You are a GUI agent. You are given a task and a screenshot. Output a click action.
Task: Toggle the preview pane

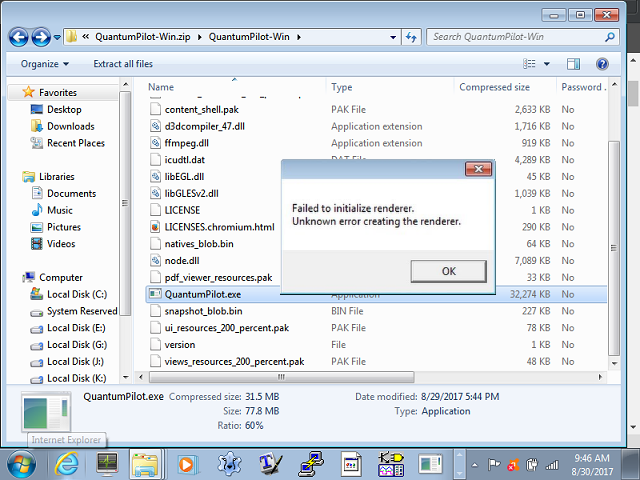click(573, 64)
